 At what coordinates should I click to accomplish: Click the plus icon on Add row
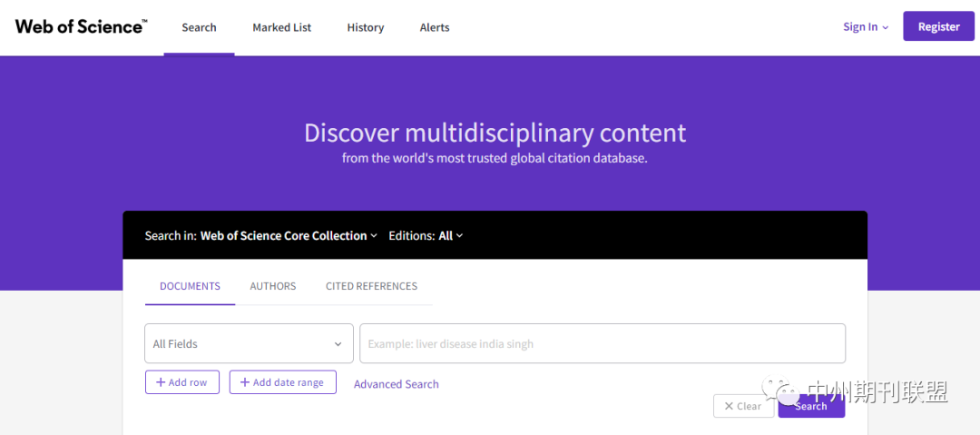(161, 382)
